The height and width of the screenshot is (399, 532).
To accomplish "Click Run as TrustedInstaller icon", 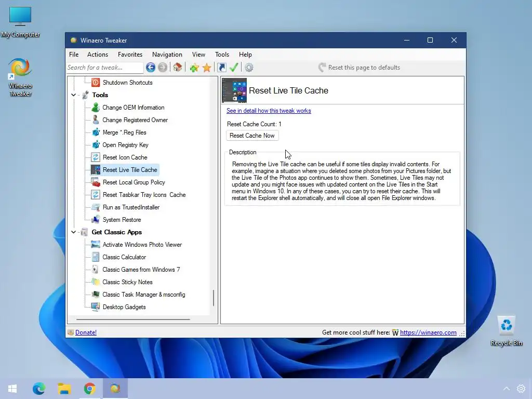I will coord(96,207).
